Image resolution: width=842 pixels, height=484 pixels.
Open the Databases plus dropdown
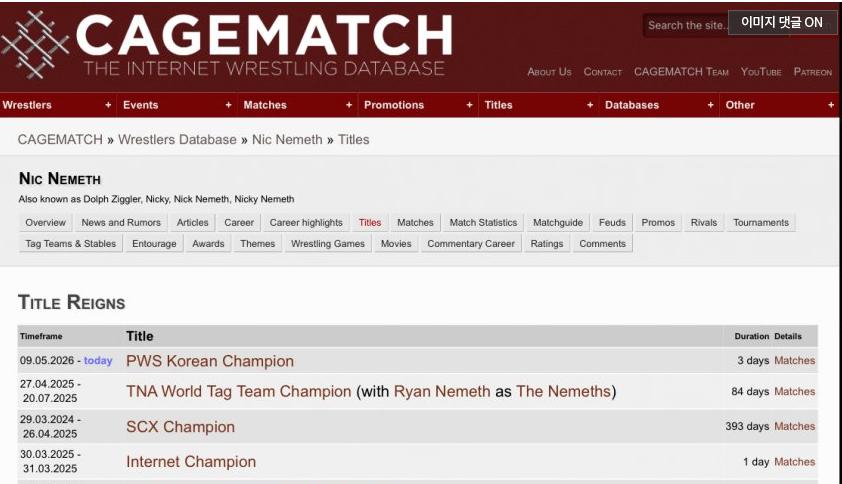point(710,105)
